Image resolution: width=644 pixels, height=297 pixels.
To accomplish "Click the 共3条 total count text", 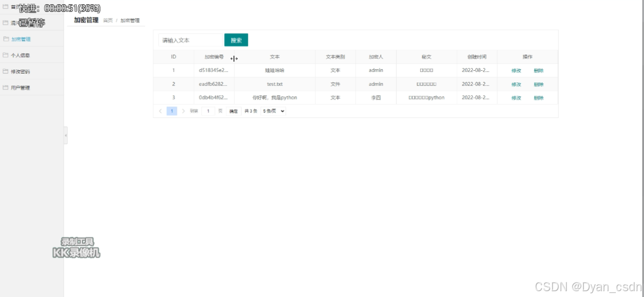I will [x=251, y=111].
